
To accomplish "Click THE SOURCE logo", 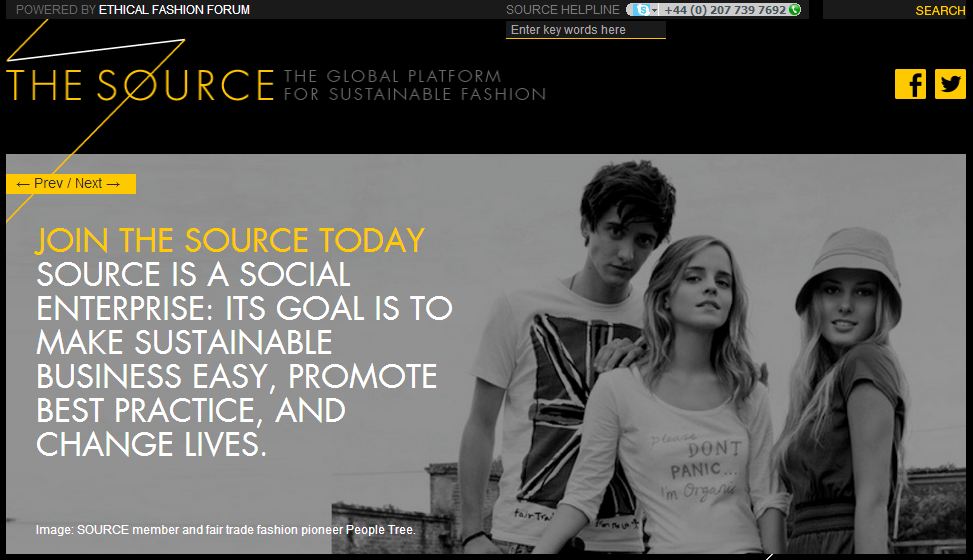I will pos(140,84).
